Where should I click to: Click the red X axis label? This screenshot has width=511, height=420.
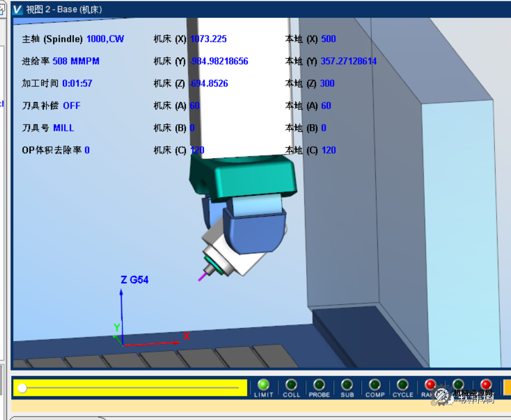(x=186, y=336)
